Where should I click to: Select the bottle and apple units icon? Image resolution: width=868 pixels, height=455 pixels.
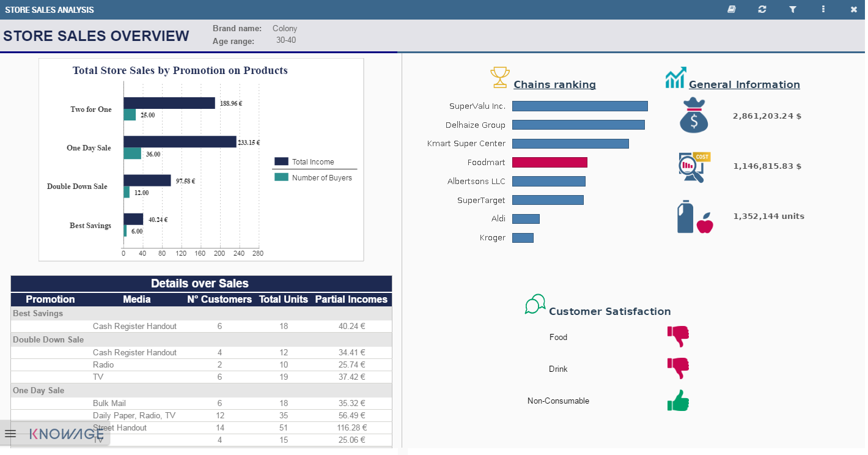coord(695,216)
